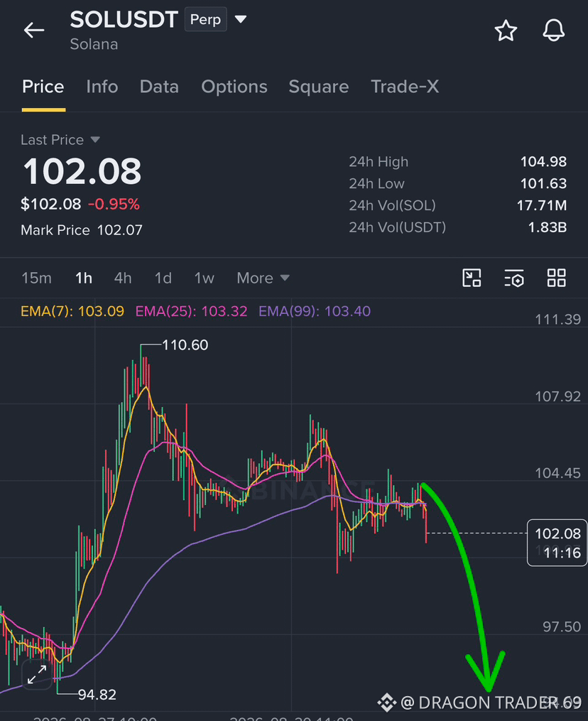Open indicator settings icon
Image resolution: width=588 pixels, height=721 pixels.
click(x=514, y=278)
